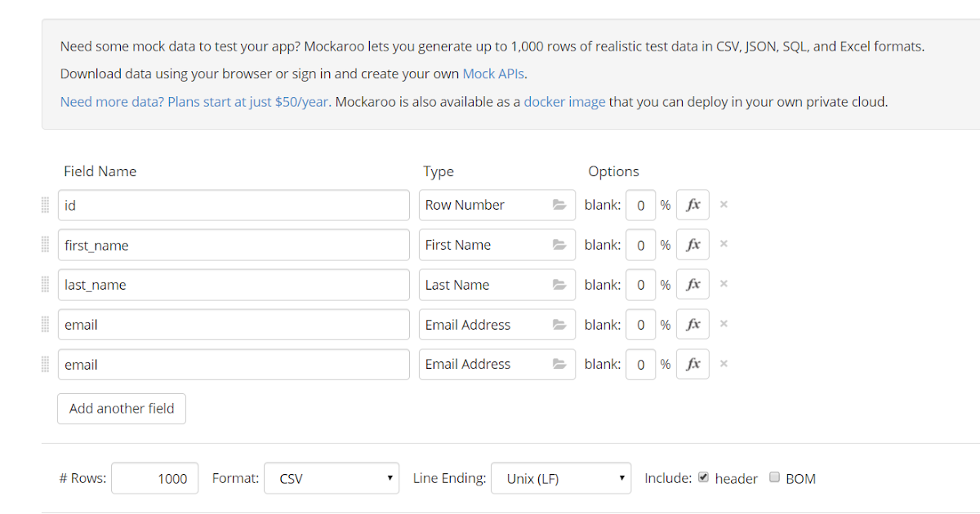Uncheck the header include checkbox
980x514 pixels.
704,478
